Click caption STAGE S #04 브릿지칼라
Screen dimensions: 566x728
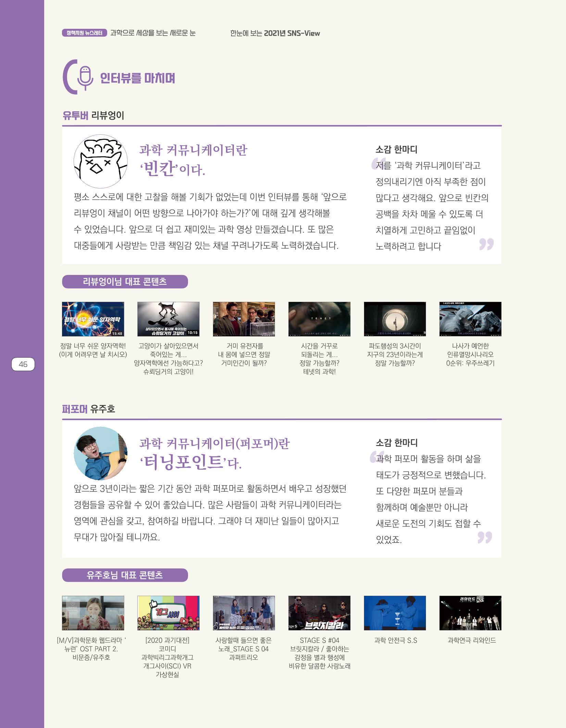[319, 653]
